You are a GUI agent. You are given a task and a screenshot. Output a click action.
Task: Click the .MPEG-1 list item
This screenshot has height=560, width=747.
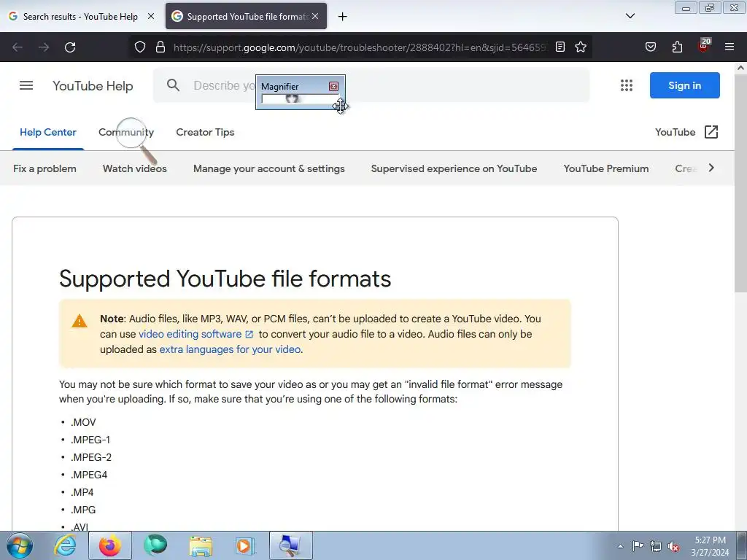(90, 440)
